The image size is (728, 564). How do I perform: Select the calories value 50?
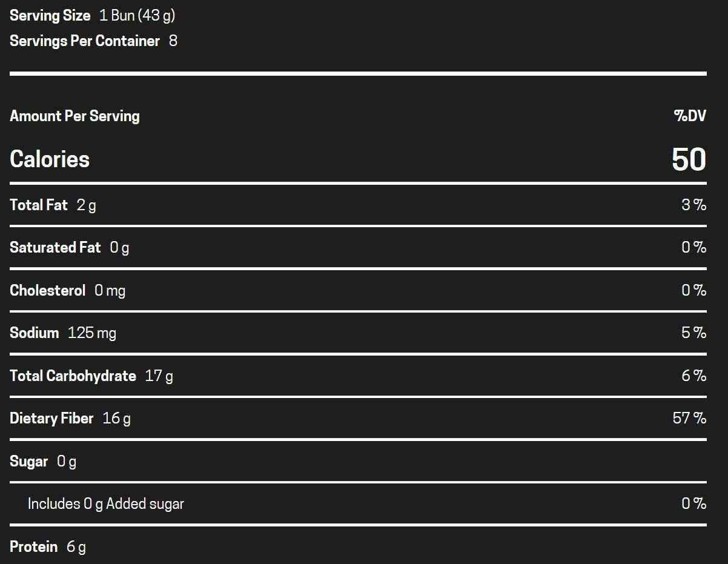[689, 159]
